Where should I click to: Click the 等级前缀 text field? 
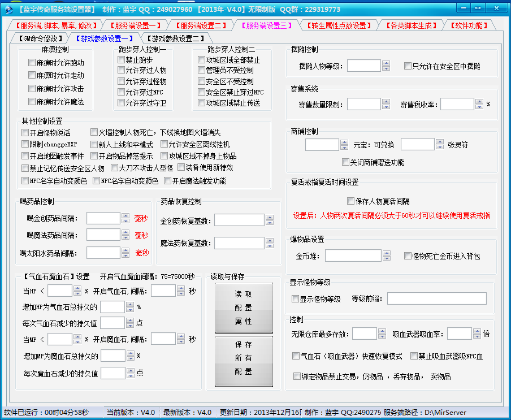436,298
